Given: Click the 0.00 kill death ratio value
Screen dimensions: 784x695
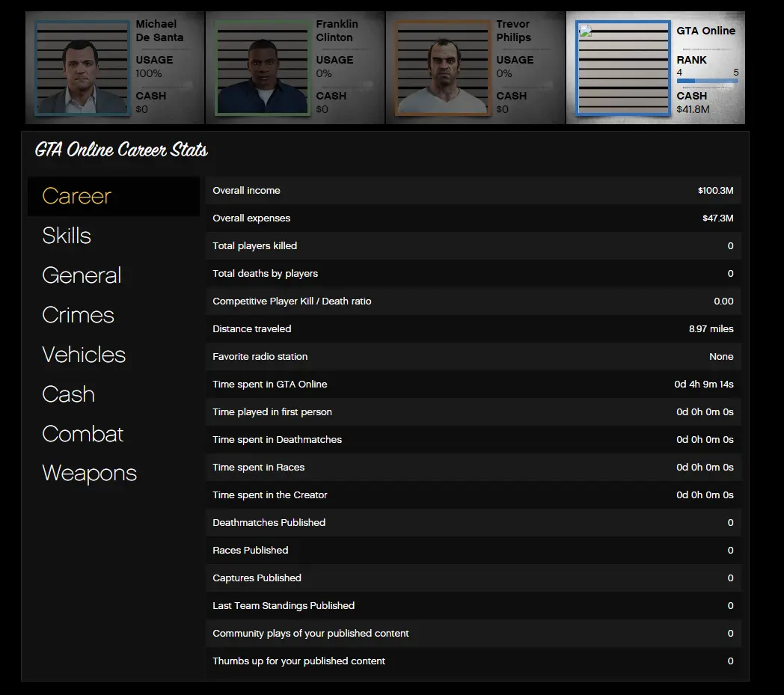Looking at the screenshot, I should [723, 301].
